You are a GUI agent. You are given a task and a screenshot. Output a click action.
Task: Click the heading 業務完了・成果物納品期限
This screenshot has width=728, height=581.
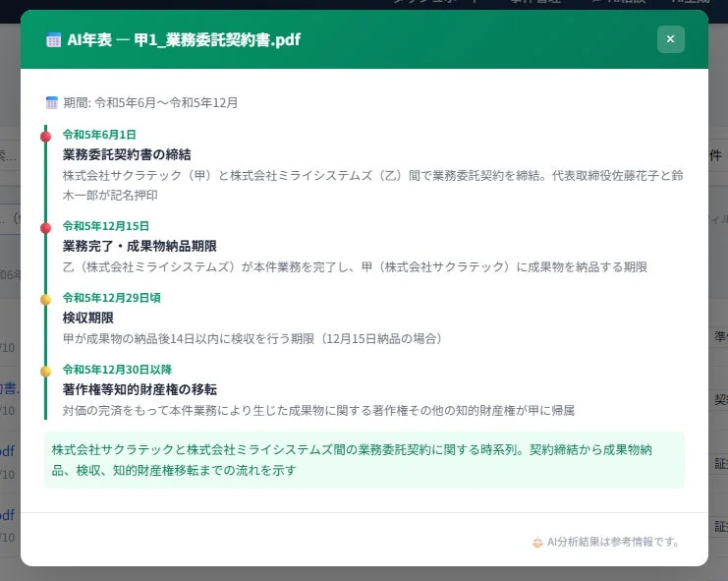pyautogui.click(x=140, y=246)
